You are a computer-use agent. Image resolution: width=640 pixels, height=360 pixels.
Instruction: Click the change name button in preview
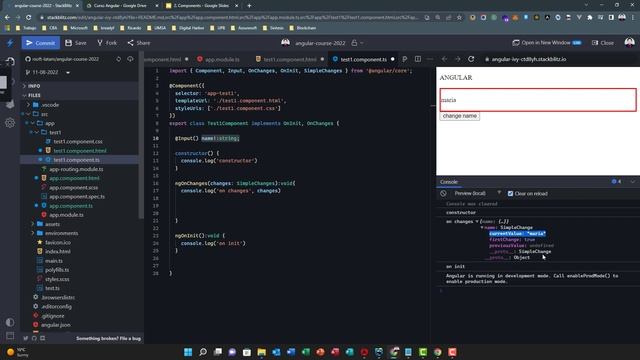click(x=460, y=116)
